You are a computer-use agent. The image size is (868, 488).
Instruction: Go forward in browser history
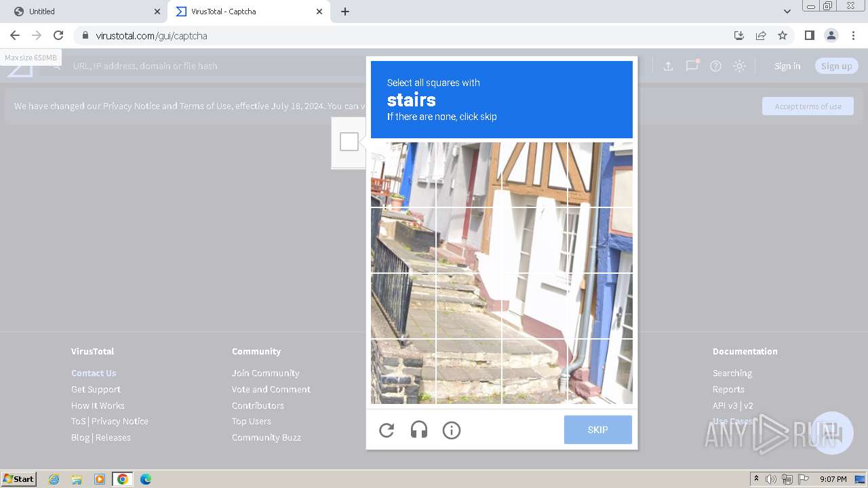37,35
